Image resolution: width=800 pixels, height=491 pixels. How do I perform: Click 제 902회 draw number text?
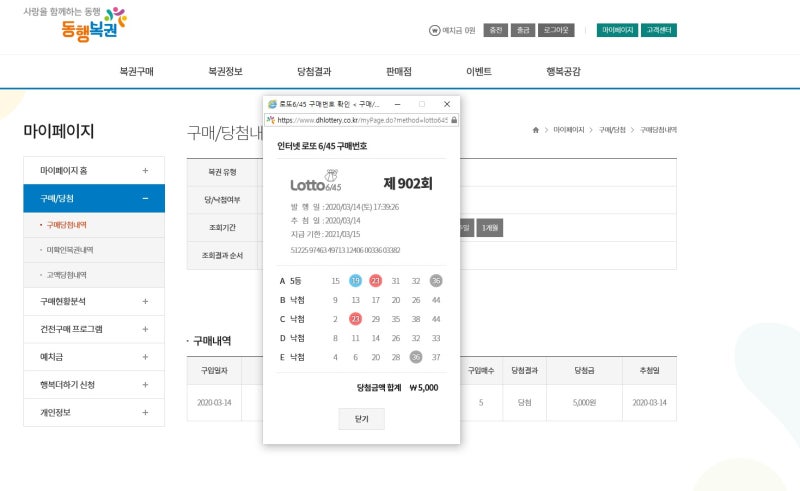[408, 183]
